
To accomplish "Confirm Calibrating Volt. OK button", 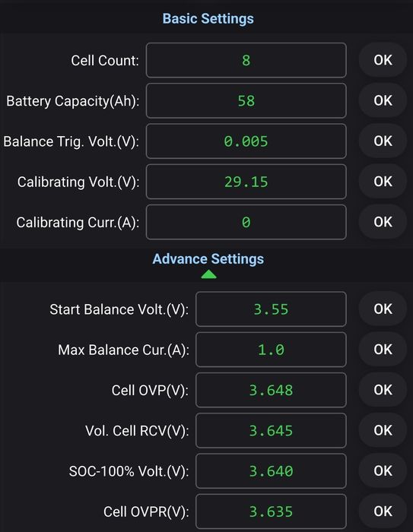I will pyautogui.click(x=383, y=181).
